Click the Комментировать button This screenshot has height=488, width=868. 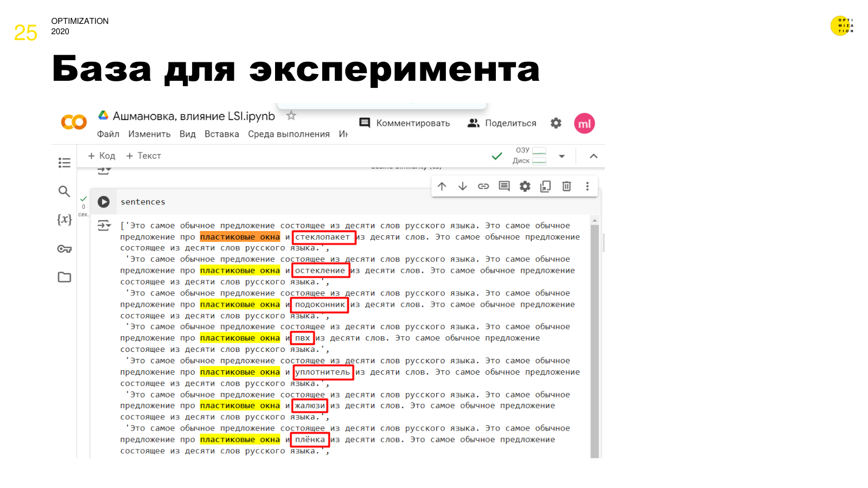tap(405, 123)
